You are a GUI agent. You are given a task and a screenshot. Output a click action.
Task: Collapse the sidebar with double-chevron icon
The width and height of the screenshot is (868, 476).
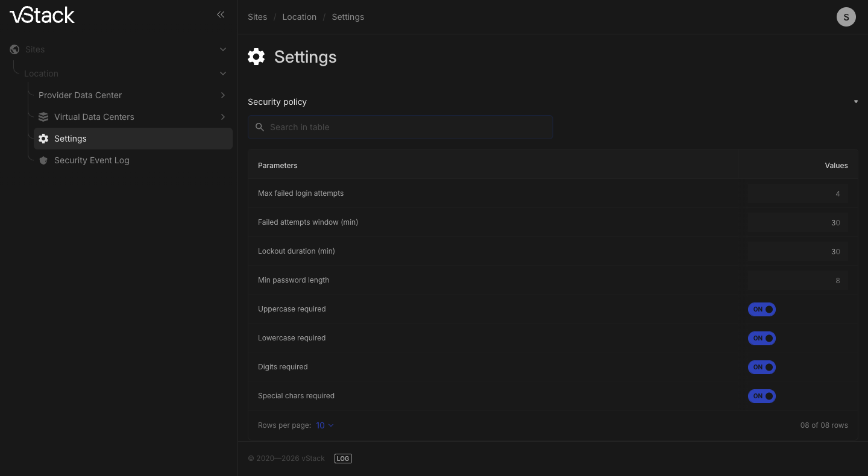tap(221, 14)
